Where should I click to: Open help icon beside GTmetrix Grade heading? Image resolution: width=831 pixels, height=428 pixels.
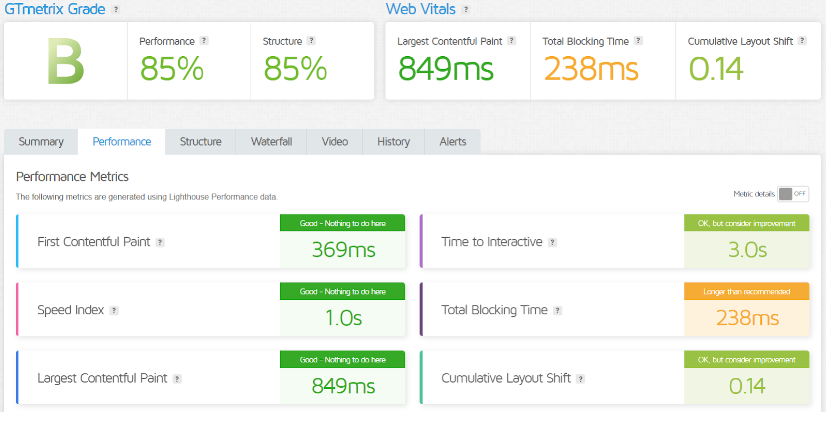click(116, 10)
